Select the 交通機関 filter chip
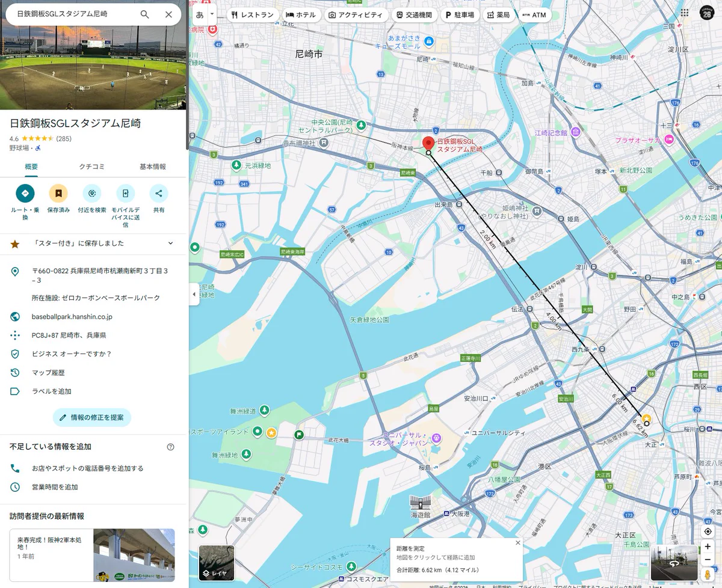722x588 pixels. tap(414, 15)
